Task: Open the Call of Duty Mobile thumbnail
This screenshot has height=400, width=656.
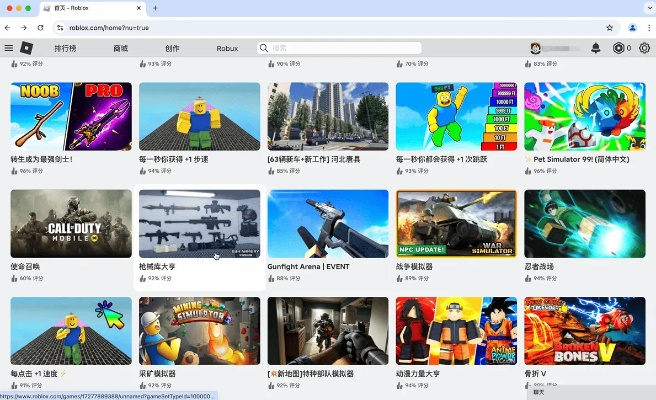Action: (71, 223)
